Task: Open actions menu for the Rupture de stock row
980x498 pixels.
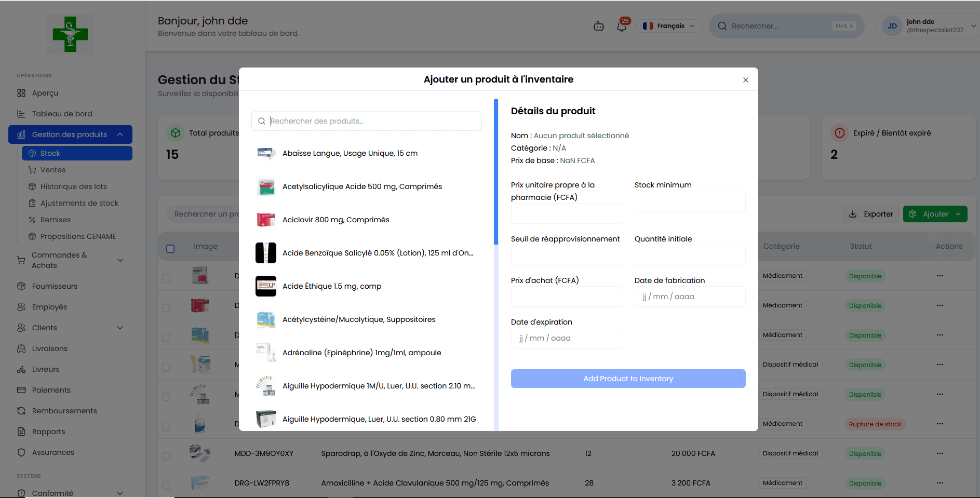Action: (x=940, y=424)
